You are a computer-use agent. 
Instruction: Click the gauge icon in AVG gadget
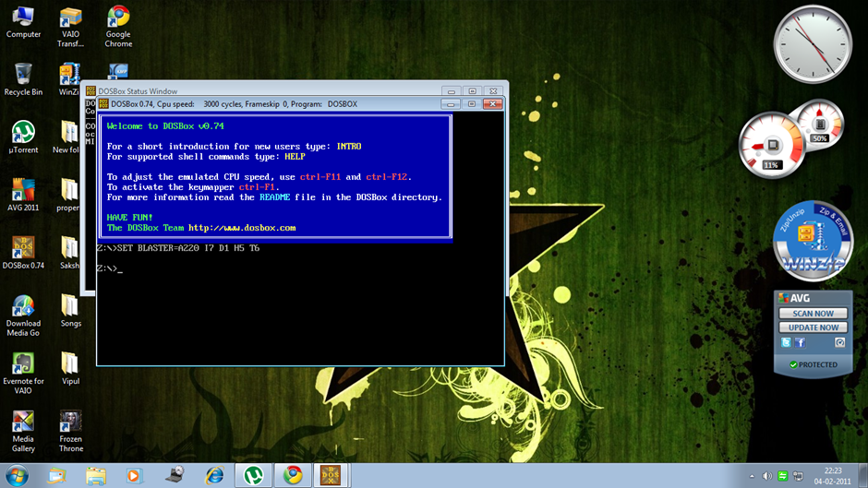pos(839,342)
